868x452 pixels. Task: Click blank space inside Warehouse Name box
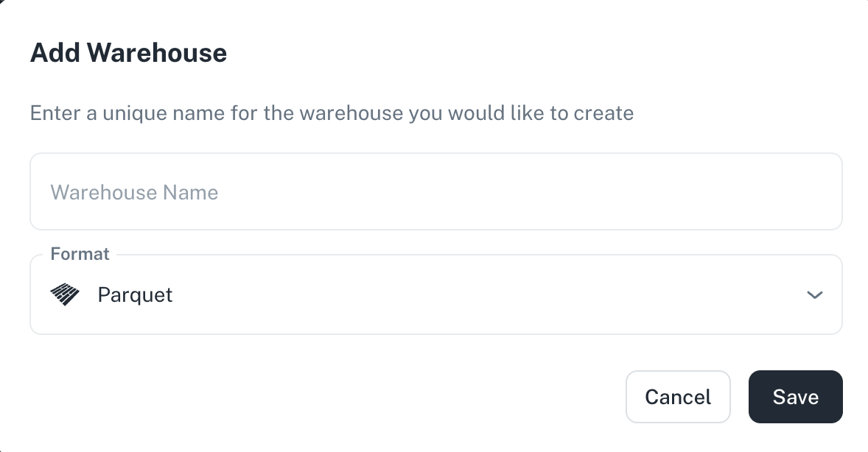[x=526, y=191]
